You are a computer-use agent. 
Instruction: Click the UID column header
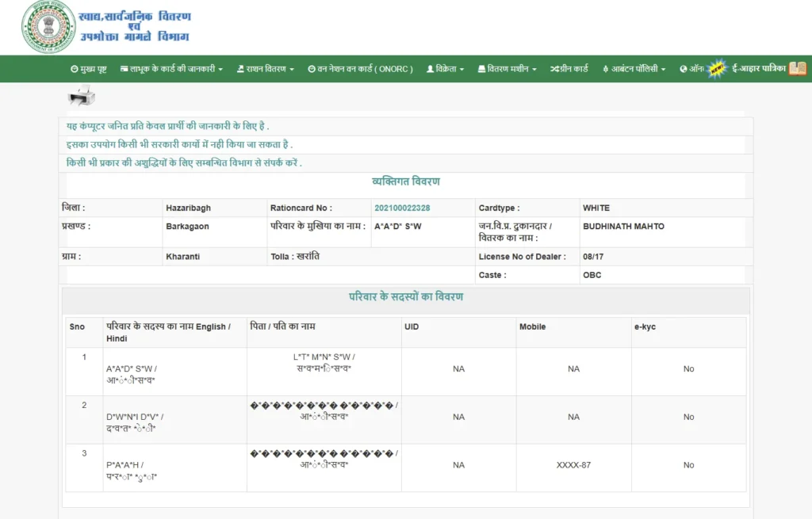click(x=412, y=327)
